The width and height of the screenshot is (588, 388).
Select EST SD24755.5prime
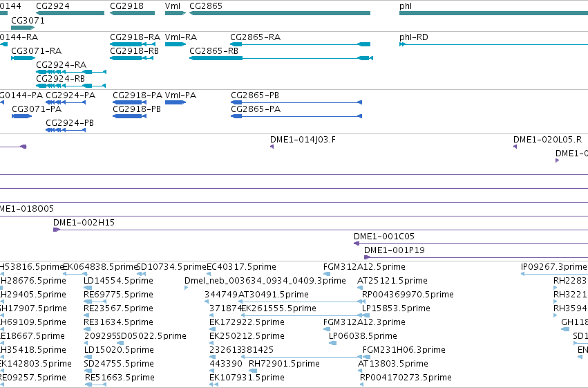click(87, 371)
